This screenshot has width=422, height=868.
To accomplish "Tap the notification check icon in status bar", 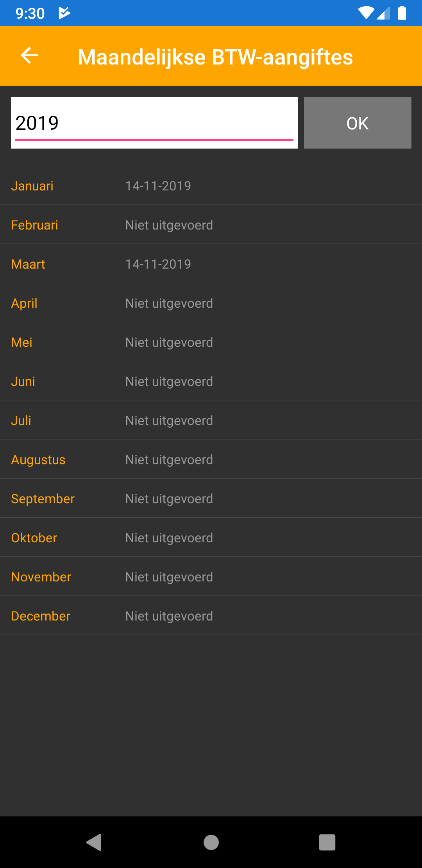I will [x=64, y=13].
